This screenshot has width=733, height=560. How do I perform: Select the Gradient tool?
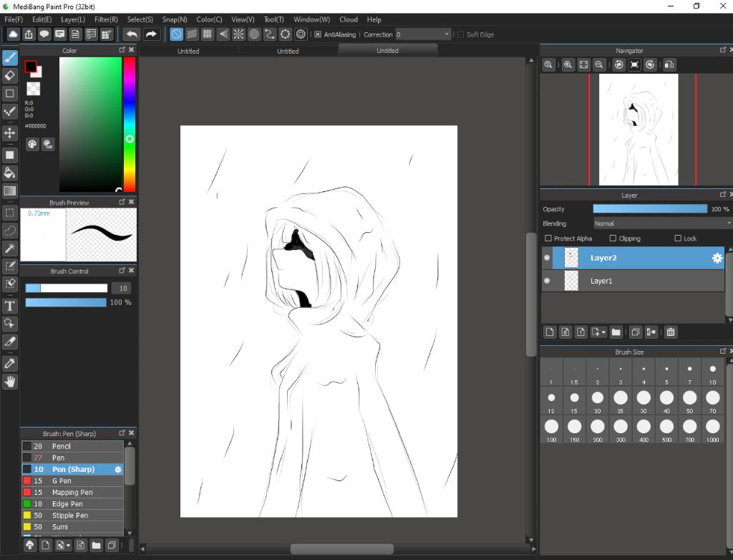10,191
